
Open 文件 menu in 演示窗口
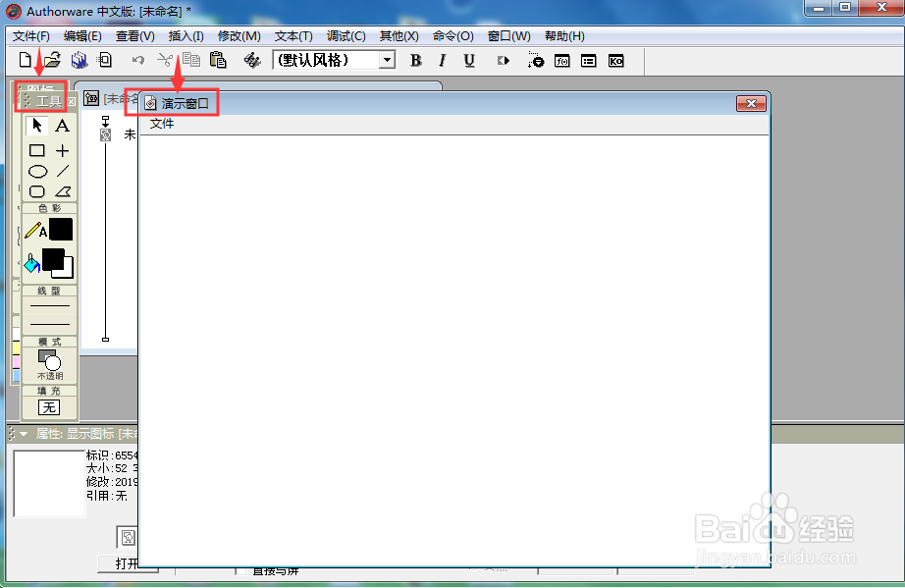[x=162, y=124]
